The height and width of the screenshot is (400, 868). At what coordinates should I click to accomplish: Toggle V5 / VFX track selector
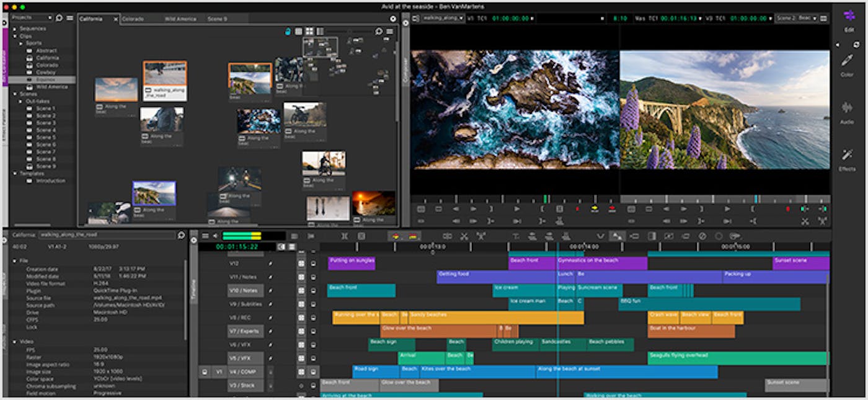click(x=245, y=358)
